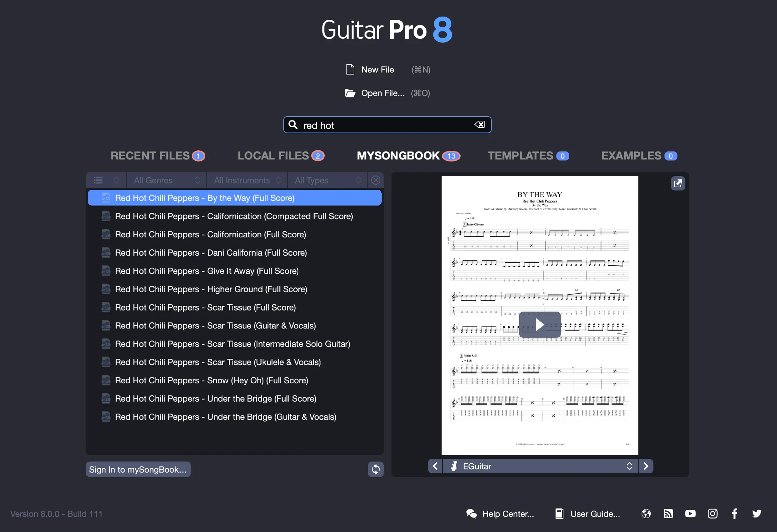The height and width of the screenshot is (532, 777).
Task: Switch to the Examples tab
Action: pos(639,156)
